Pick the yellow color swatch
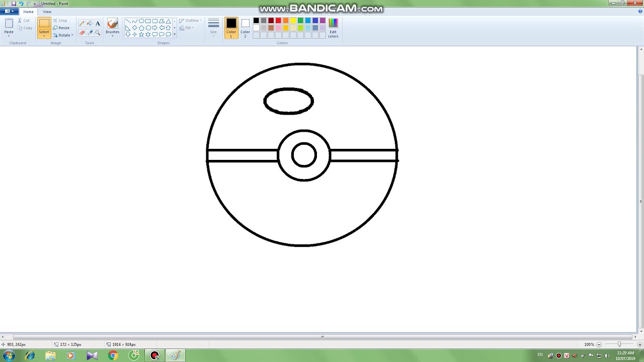This screenshot has width=644, height=362. tap(293, 21)
